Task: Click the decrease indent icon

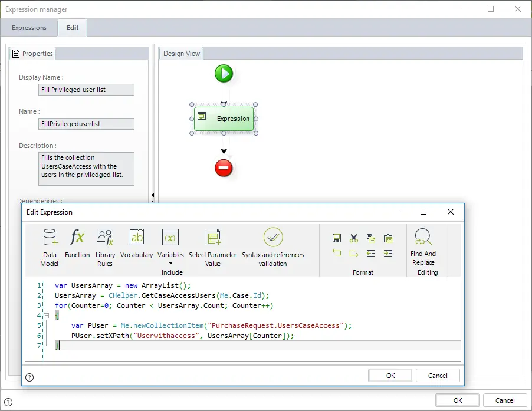Action: tap(371, 253)
